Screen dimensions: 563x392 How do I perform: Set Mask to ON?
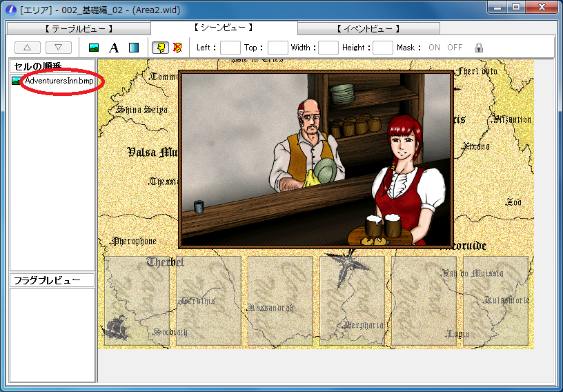(434, 48)
